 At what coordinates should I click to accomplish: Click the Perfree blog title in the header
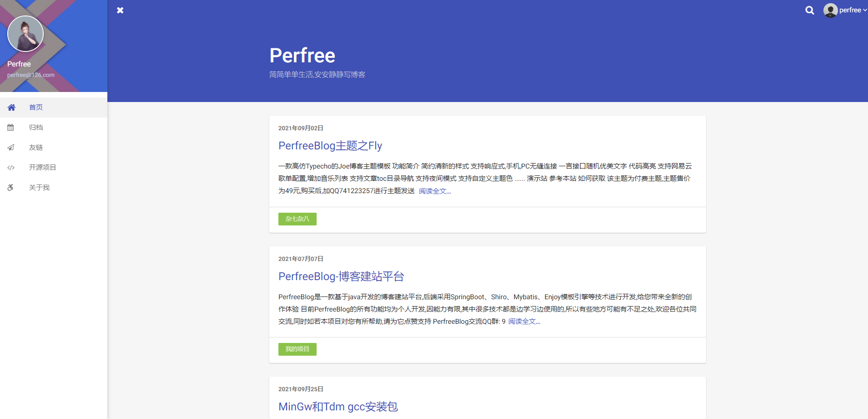click(x=303, y=56)
